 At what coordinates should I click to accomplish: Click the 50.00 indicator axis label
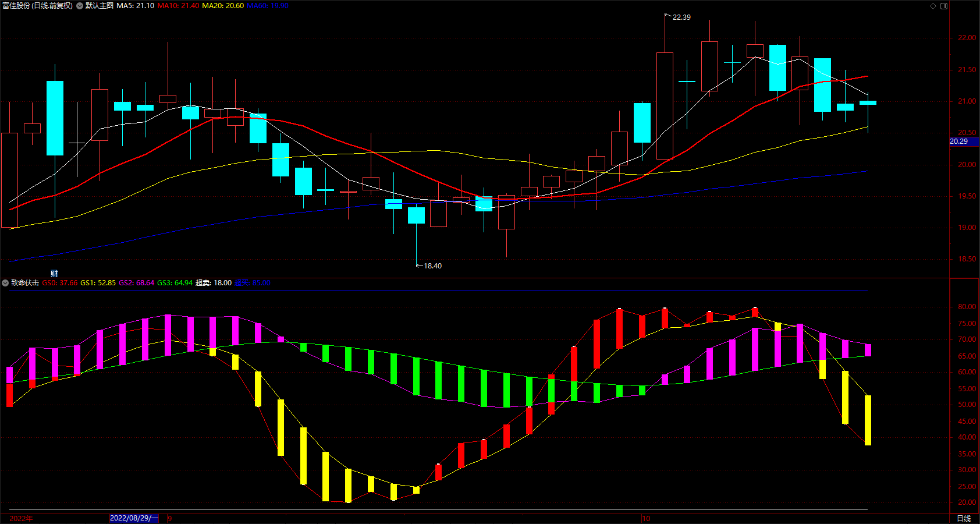coord(967,405)
